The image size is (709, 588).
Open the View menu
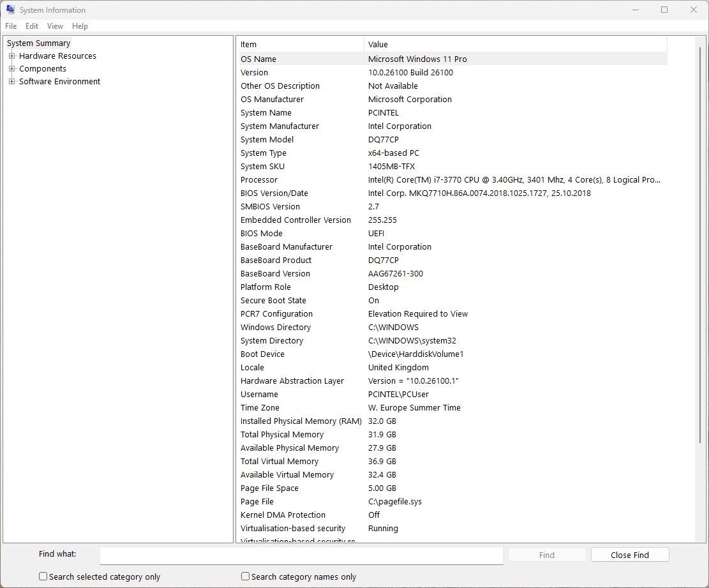[x=55, y=26]
